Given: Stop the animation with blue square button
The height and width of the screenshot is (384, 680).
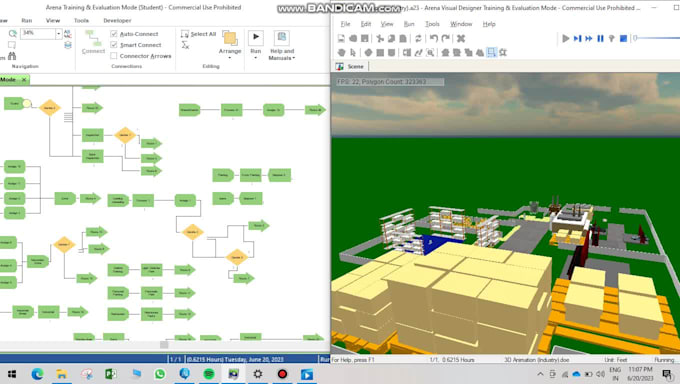Looking at the screenshot, I should (623, 39).
